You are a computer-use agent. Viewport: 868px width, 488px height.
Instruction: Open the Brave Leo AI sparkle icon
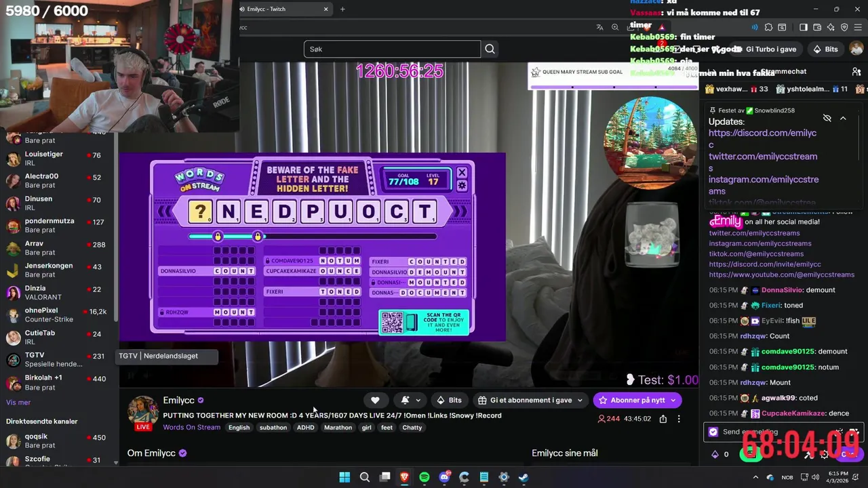coord(831,27)
